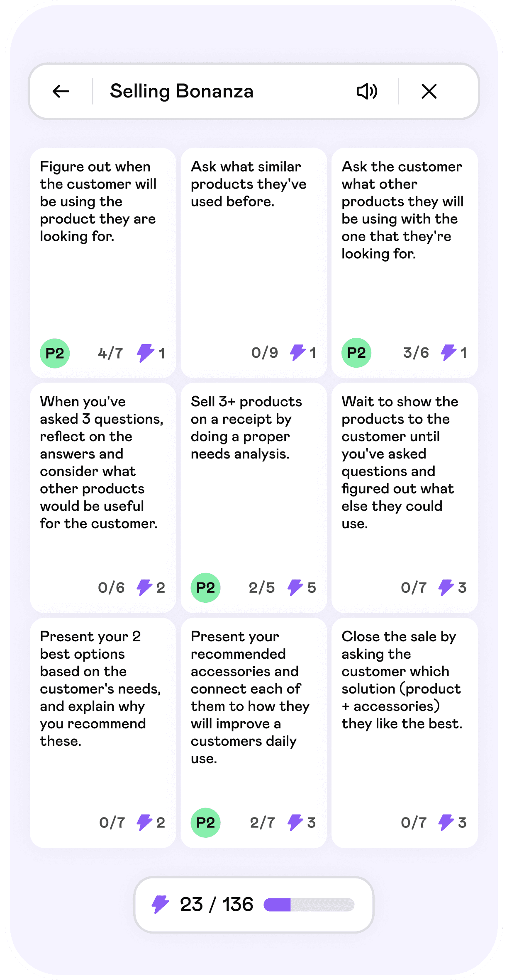The width and height of the screenshot is (507, 980).
Task: Click the 23 / 136 points counter
Action: (217, 905)
